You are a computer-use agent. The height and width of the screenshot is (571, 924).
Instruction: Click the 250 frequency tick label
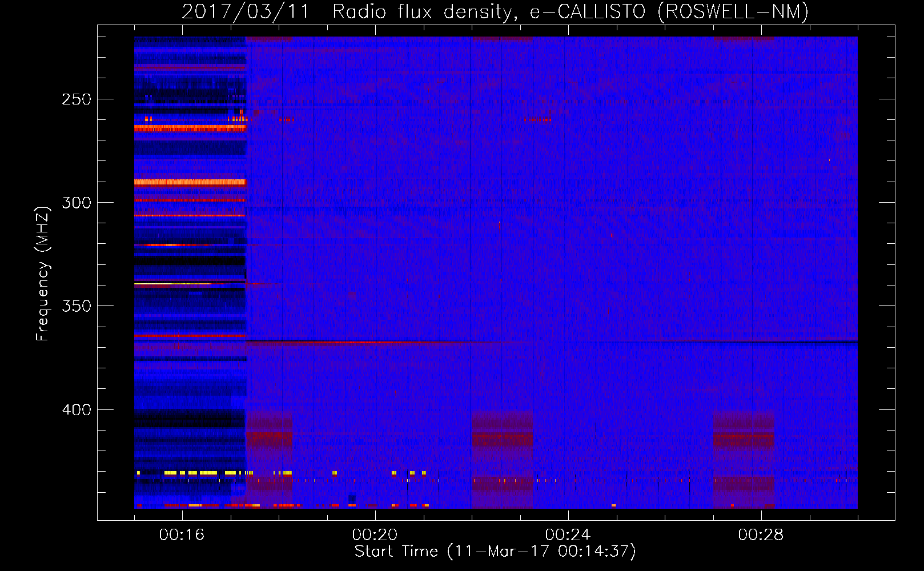tap(77, 99)
